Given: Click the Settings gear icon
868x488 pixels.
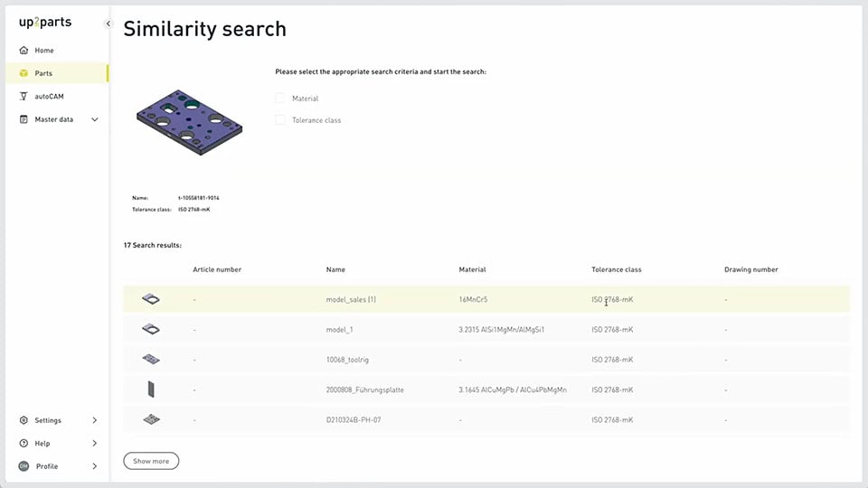Looking at the screenshot, I should [x=24, y=420].
